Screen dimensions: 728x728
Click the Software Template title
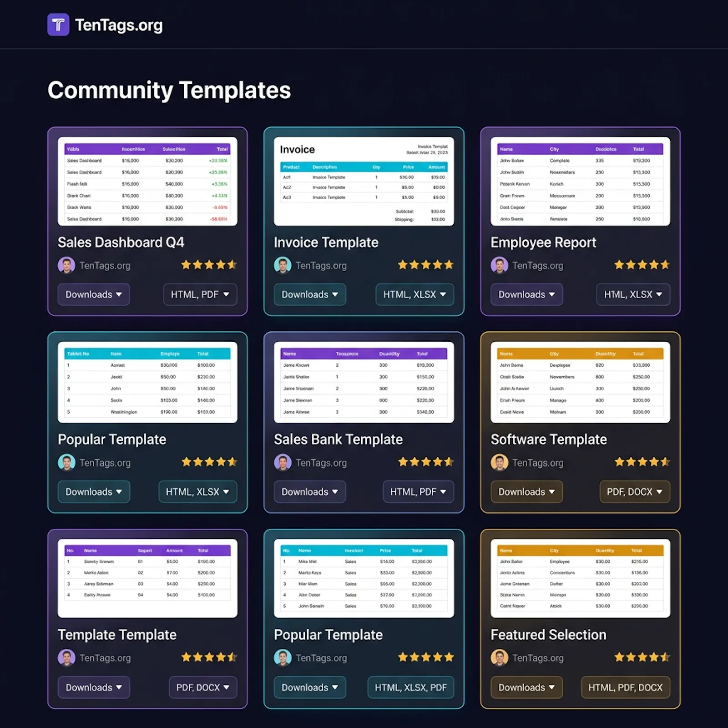[x=549, y=439]
